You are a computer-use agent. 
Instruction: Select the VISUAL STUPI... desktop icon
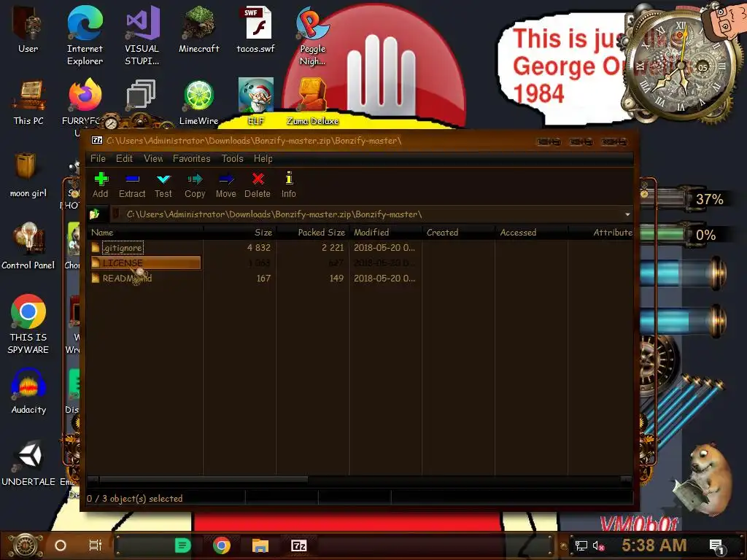pyautogui.click(x=142, y=36)
